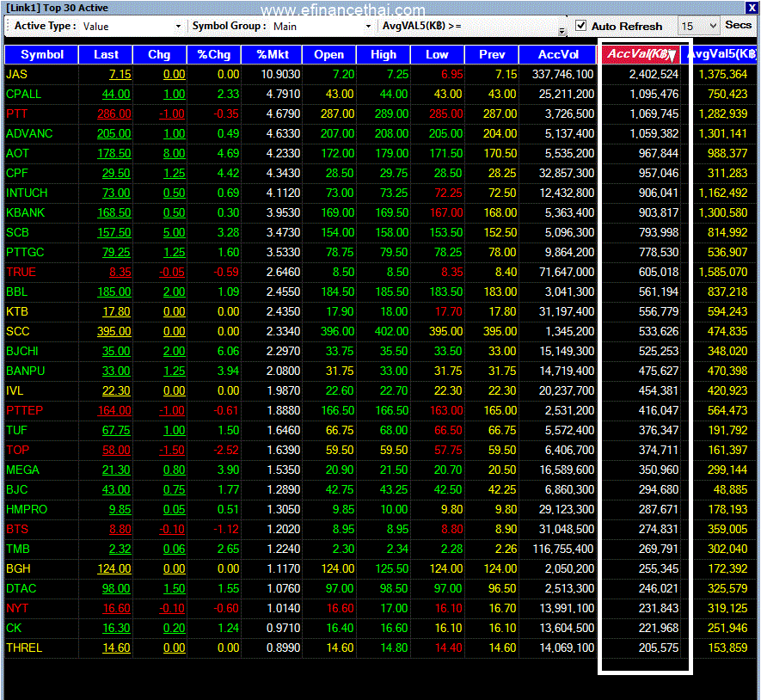The width and height of the screenshot is (761, 700).
Task: Click TMB AccVol cell 116,755,400
Action: click(x=563, y=549)
